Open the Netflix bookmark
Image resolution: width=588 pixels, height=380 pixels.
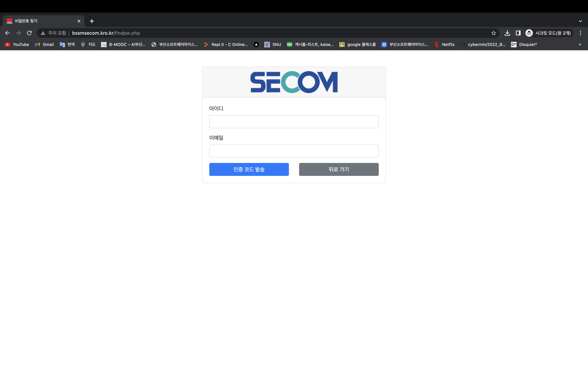pos(445,44)
